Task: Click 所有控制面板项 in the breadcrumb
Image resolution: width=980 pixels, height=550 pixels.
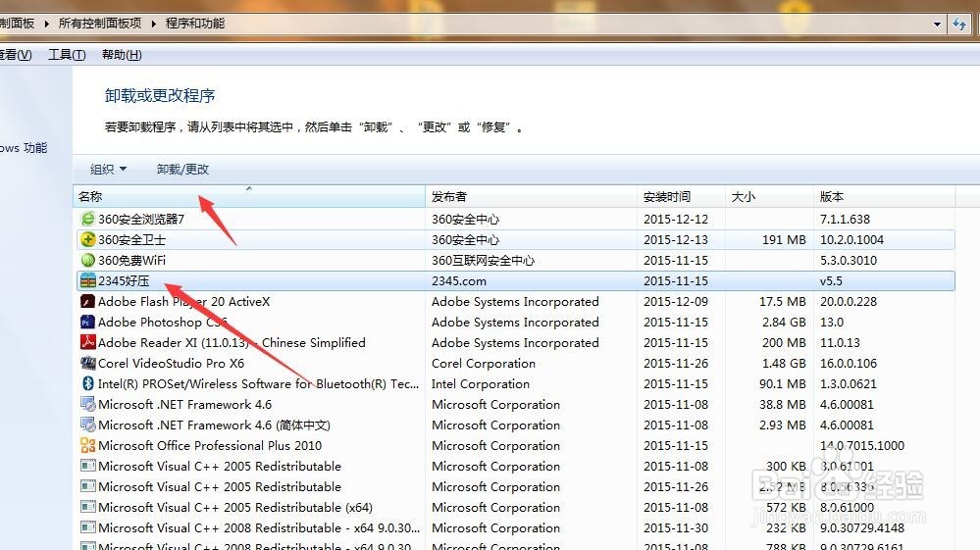Action: click(100, 24)
